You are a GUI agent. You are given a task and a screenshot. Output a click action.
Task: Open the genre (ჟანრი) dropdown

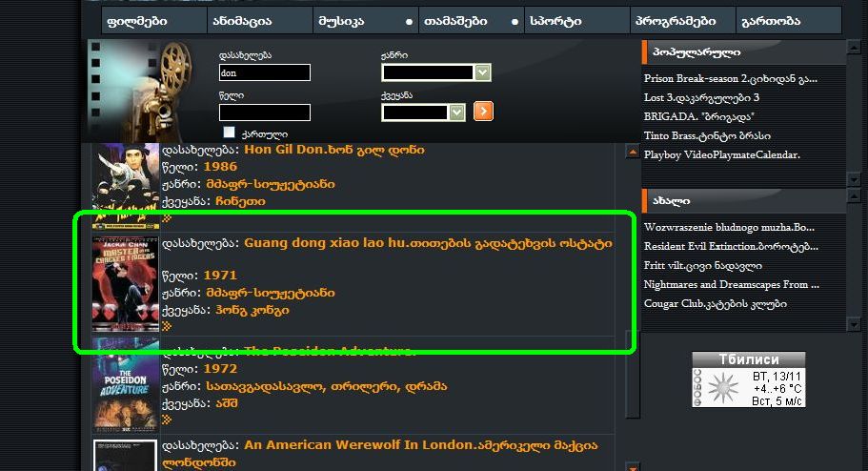point(436,72)
